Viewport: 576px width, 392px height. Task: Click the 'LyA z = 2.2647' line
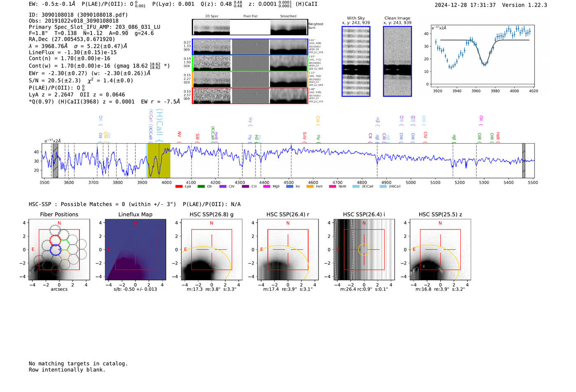pyautogui.click(x=77, y=95)
